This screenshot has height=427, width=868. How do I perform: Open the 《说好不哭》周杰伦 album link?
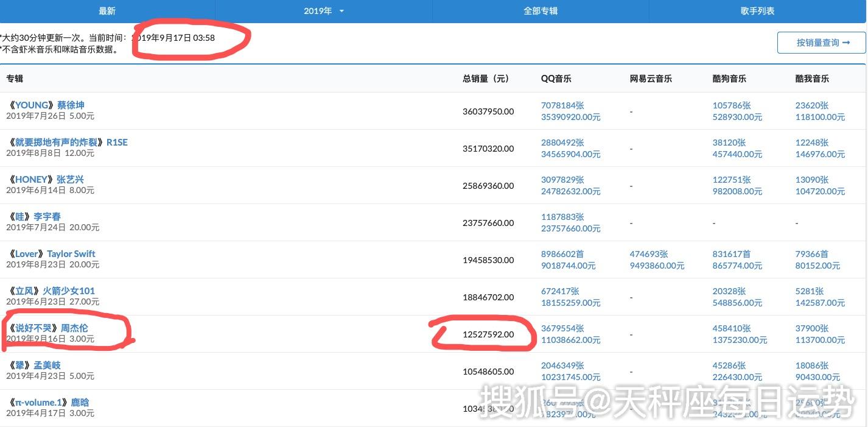point(47,328)
